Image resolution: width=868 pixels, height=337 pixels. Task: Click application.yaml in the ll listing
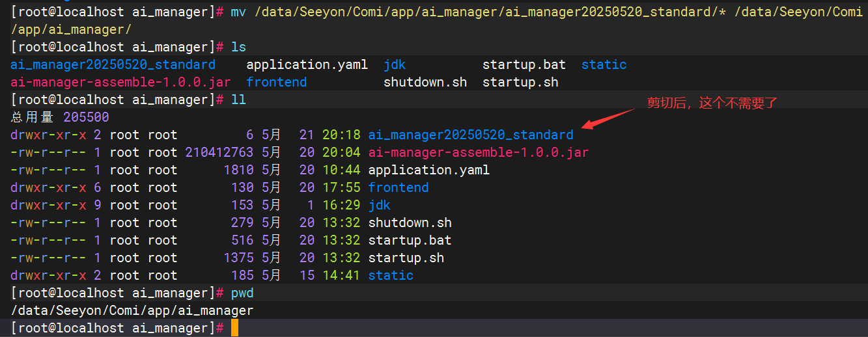pos(428,170)
